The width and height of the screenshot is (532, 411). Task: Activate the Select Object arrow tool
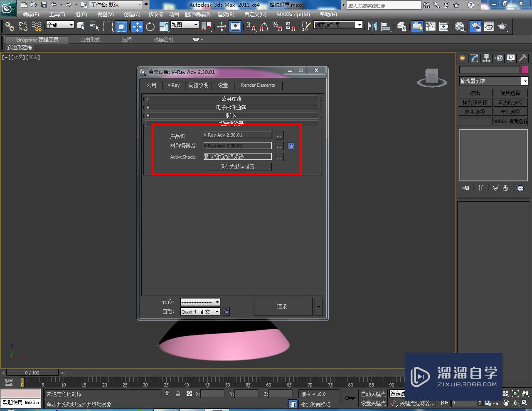(x=81, y=27)
